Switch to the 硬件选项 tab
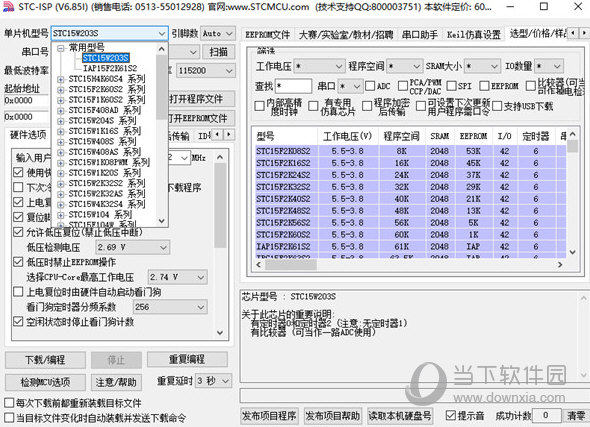 [x=28, y=135]
